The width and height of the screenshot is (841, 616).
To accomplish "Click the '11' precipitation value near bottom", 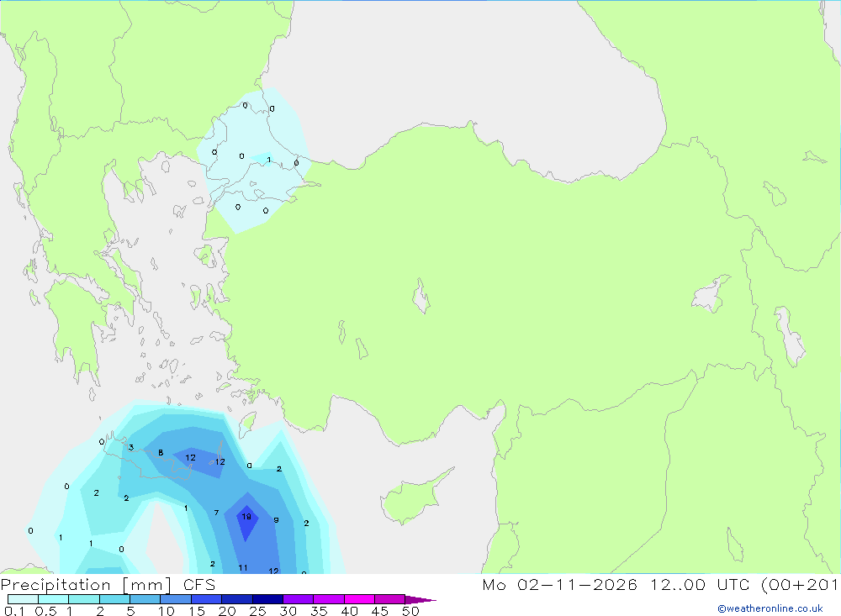I will pos(243,568).
